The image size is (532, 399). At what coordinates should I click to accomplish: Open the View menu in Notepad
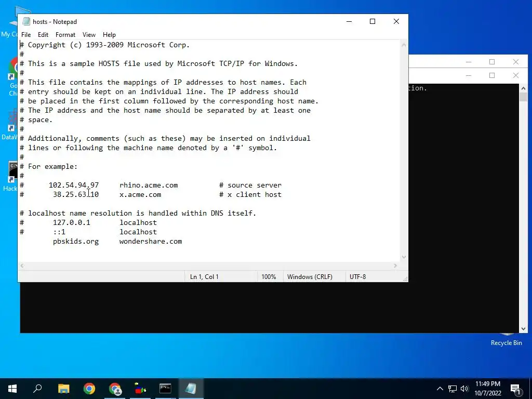[x=89, y=35]
